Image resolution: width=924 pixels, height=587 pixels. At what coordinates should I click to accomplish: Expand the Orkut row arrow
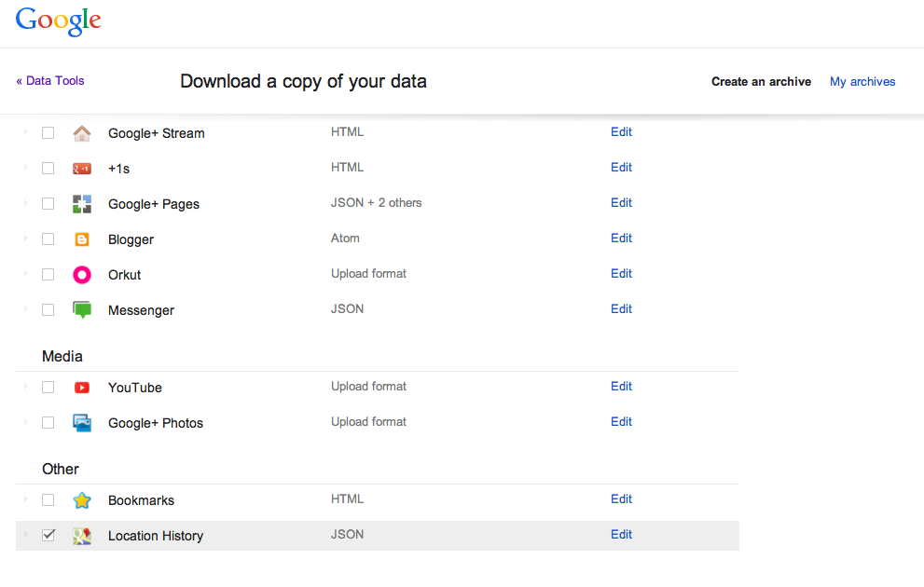(26, 273)
